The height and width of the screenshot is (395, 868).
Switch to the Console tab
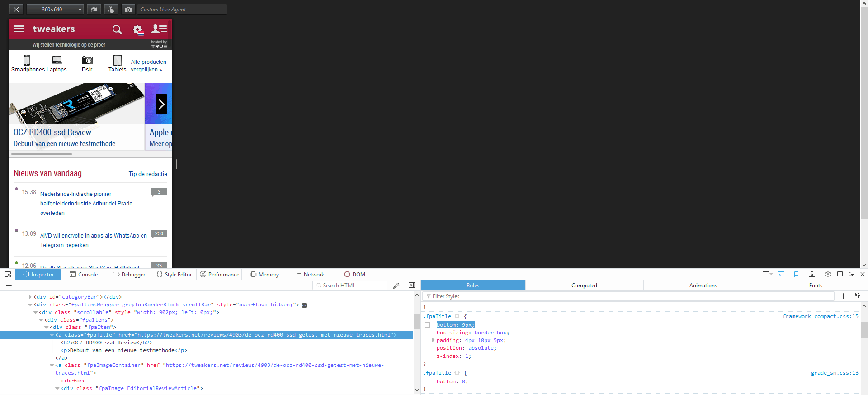(84, 274)
